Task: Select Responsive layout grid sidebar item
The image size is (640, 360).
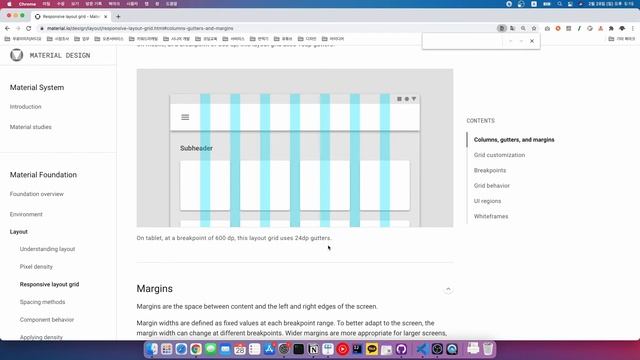Action: pyautogui.click(x=49, y=284)
